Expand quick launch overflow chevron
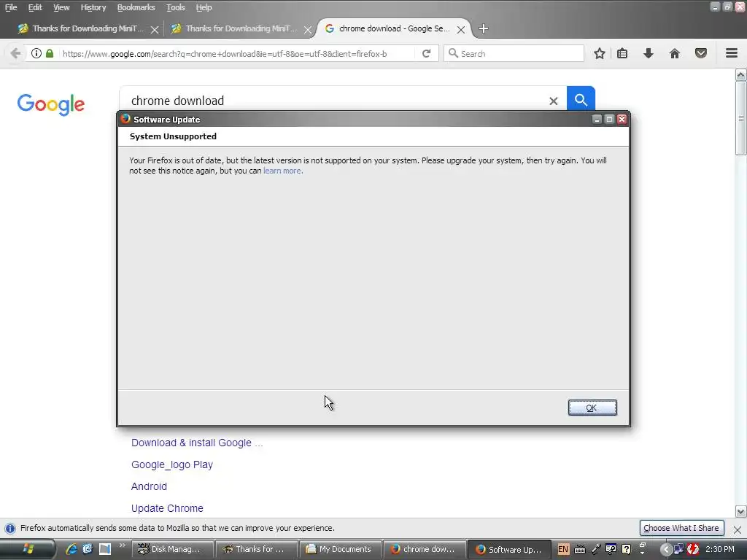 (122, 545)
